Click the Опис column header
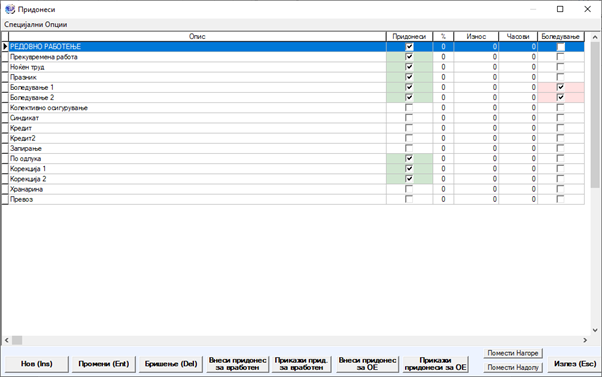The image size is (602, 377). coord(197,36)
